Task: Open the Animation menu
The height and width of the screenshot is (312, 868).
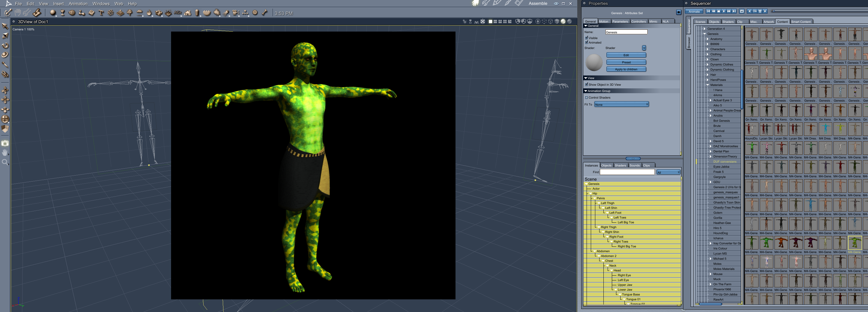Action: [x=78, y=4]
